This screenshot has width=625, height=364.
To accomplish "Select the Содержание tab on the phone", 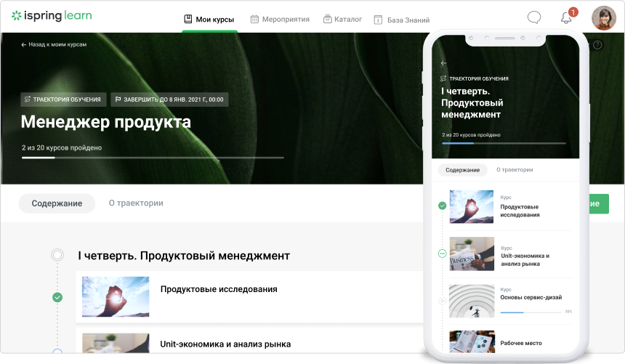I will pyautogui.click(x=462, y=170).
